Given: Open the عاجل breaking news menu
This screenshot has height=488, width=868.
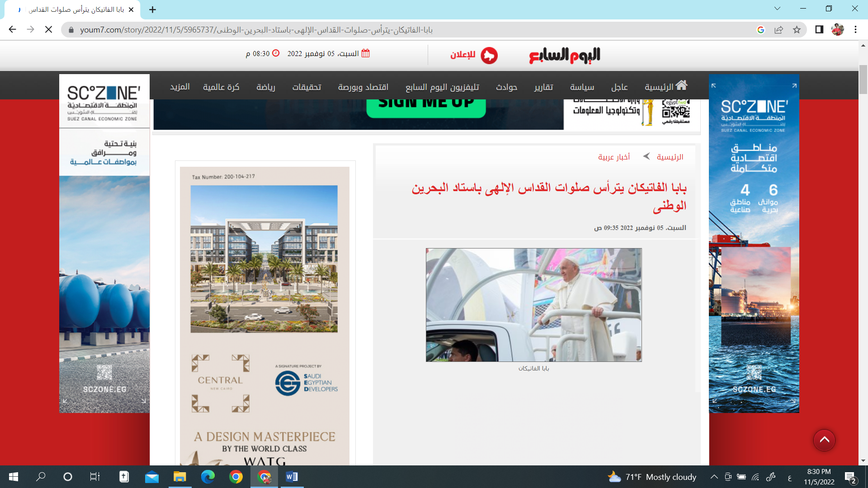Looking at the screenshot, I should pyautogui.click(x=619, y=87).
